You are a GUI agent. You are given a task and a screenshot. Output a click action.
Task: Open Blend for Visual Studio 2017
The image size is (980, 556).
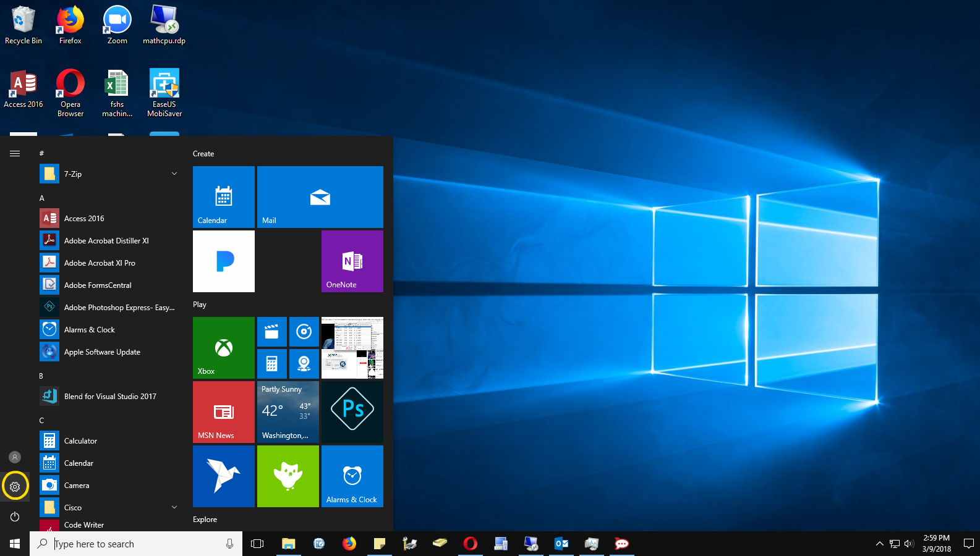point(110,397)
